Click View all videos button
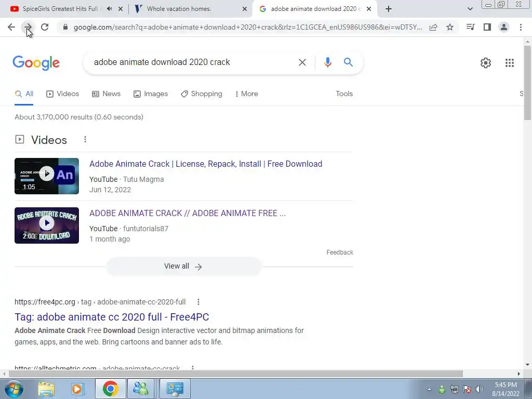The height and width of the screenshot is (399, 532). (183, 267)
